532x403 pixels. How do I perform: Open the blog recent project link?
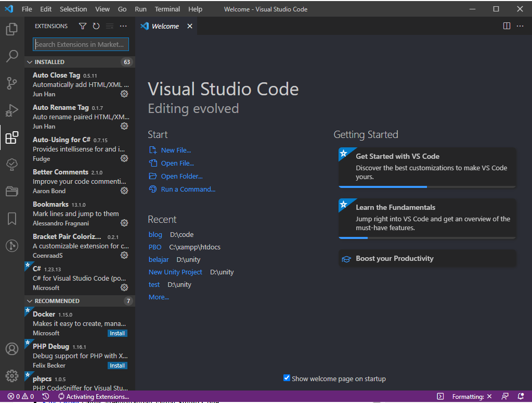click(155, 234)
